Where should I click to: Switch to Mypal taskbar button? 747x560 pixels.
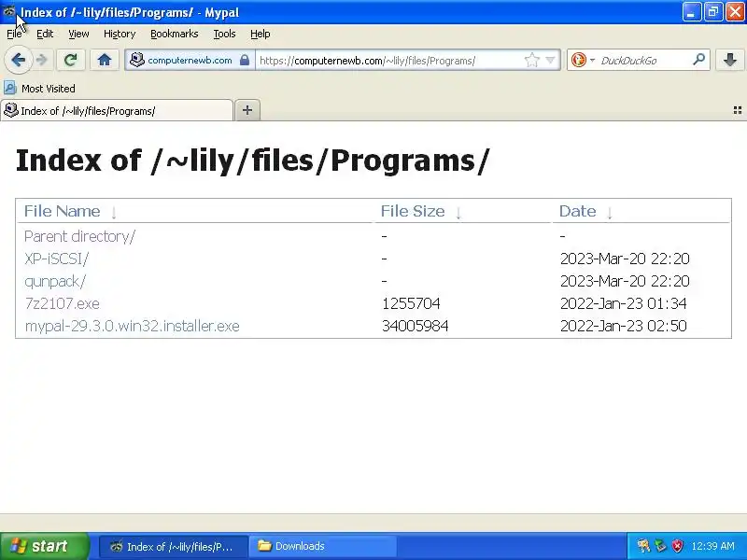pyautogui.click(x=174, y=546)
